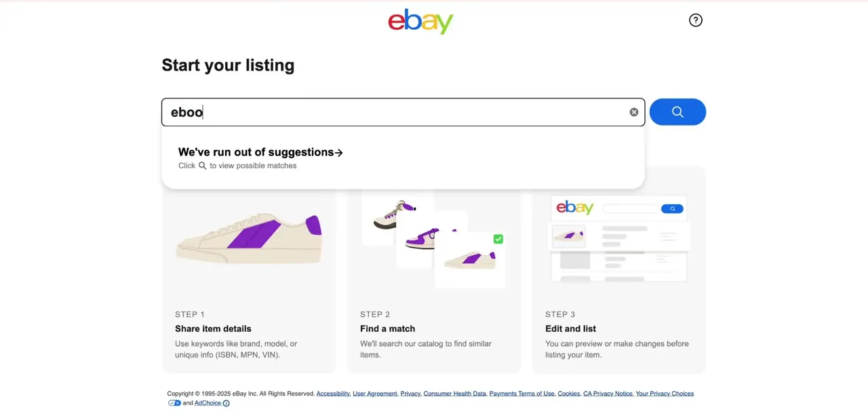The image size is (868, 418).
Task: Click the AdChoice info icon
Action: [226, 403]
